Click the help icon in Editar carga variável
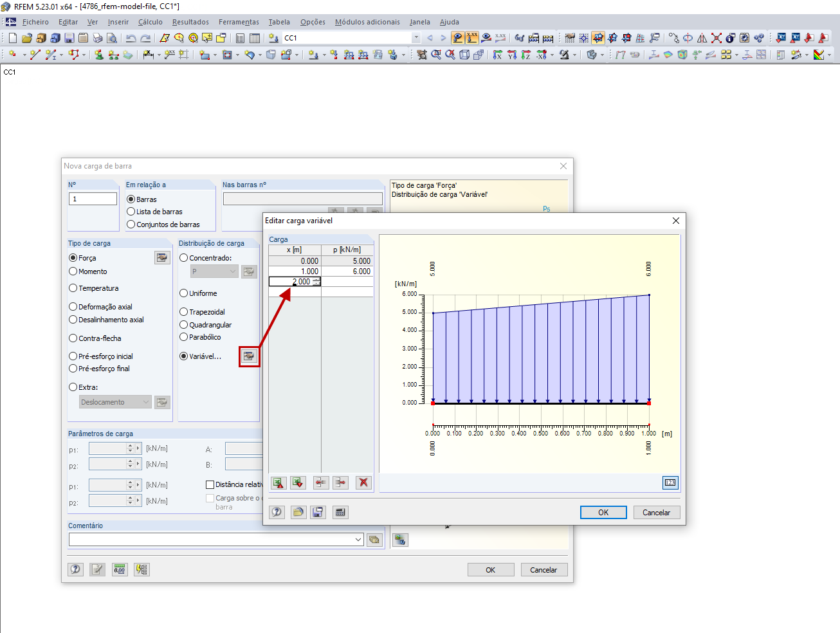 point(277,512)
